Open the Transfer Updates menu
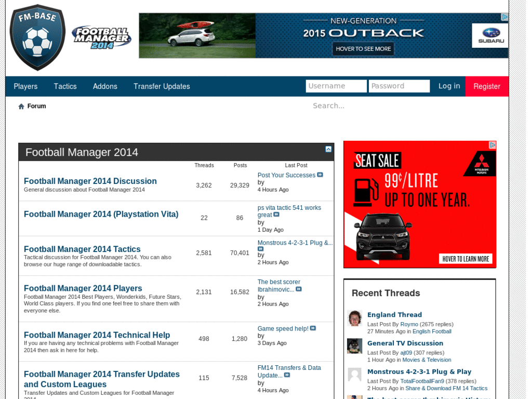The height and width of the screenshot is (399, 532). [x=162, y=87]
